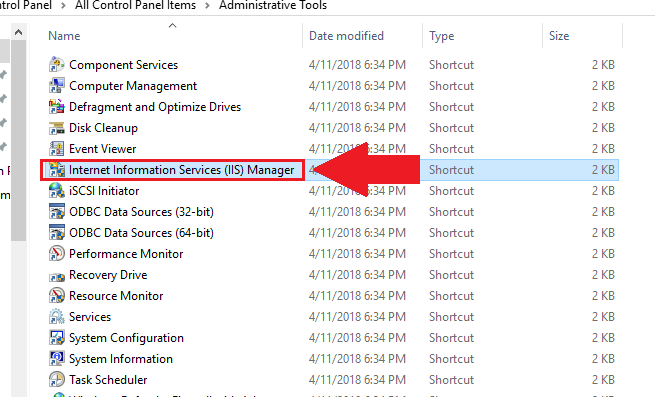Open All Control Panel Items breadcrumb

(135, 5)
